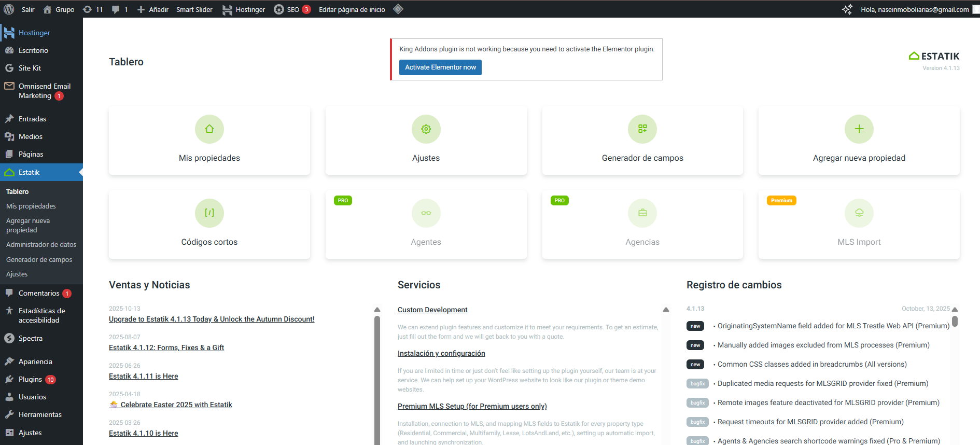Click the AI sparkle icon in top bar
This screenshot has height=445, width=980.
click(847, 9)
